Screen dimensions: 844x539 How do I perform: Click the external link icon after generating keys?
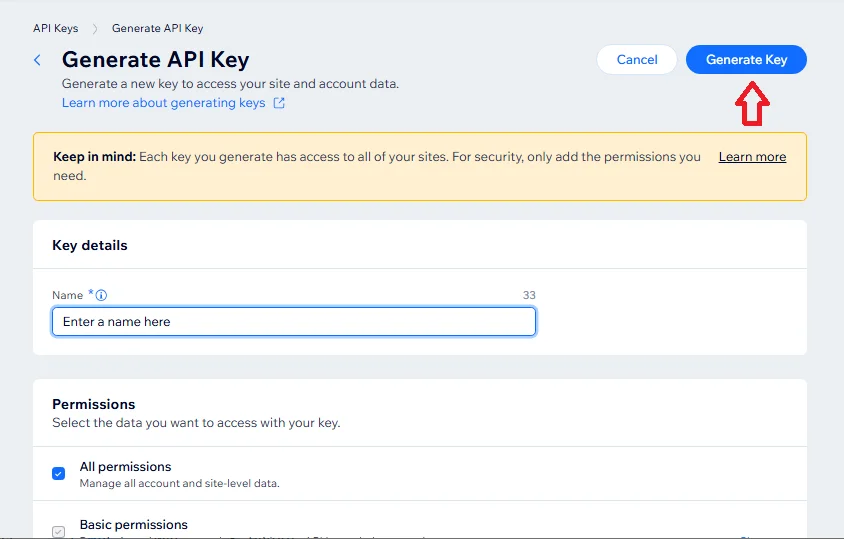[279, 103]
